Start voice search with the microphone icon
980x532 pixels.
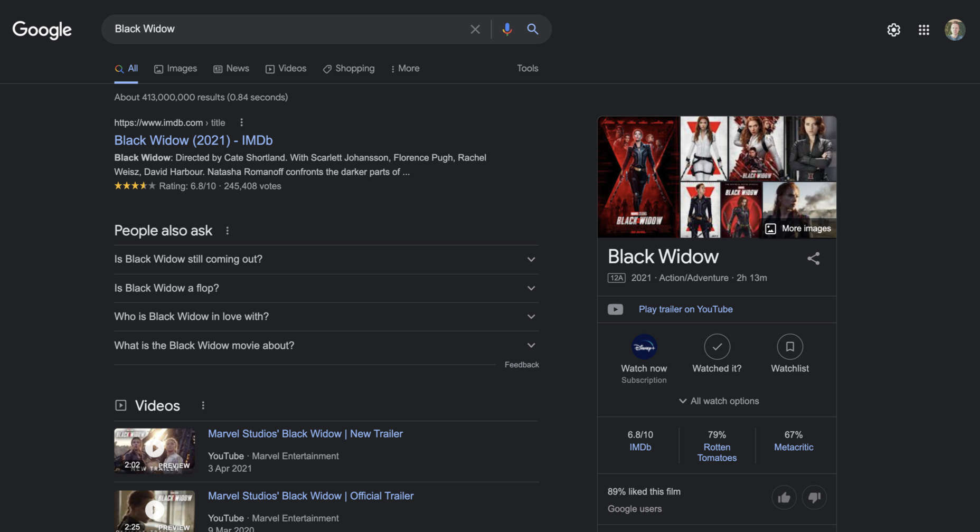coord(507,29)
